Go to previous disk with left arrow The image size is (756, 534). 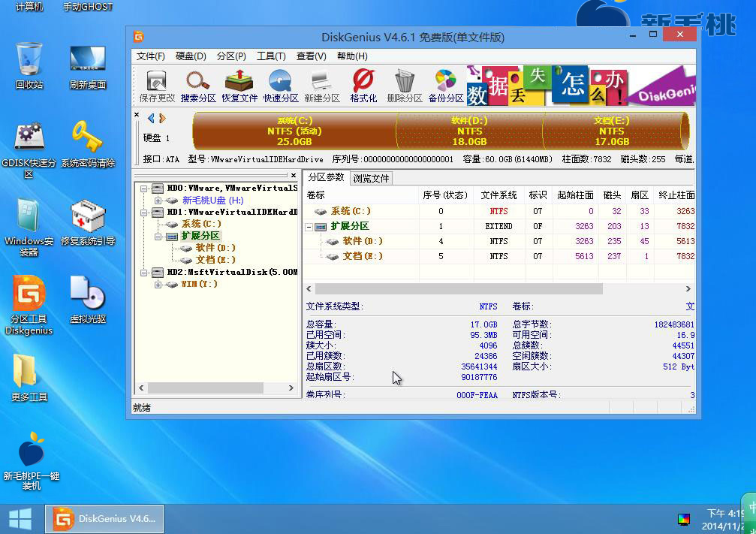click(151, 118)
